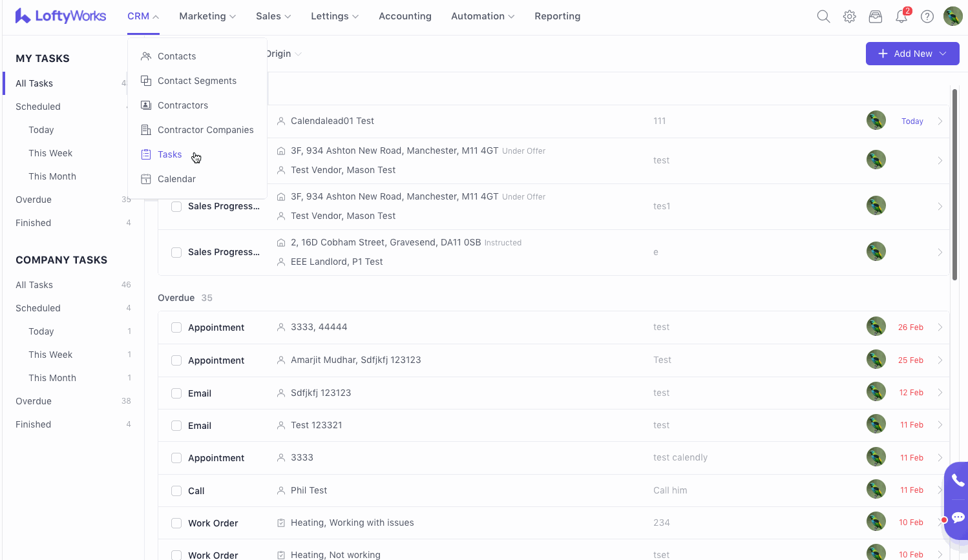Viewport: 968px width, 560px height.
Task: Open the chat bubble widget
Action: tap(958, 517)
